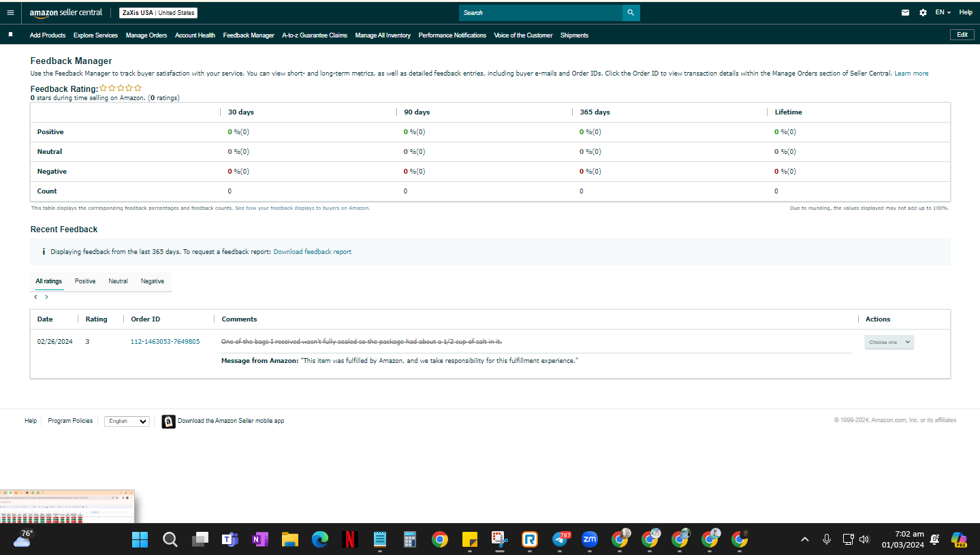Open Snipping Tool from the taskbar
980x555 pixels.
click(500, 540)
